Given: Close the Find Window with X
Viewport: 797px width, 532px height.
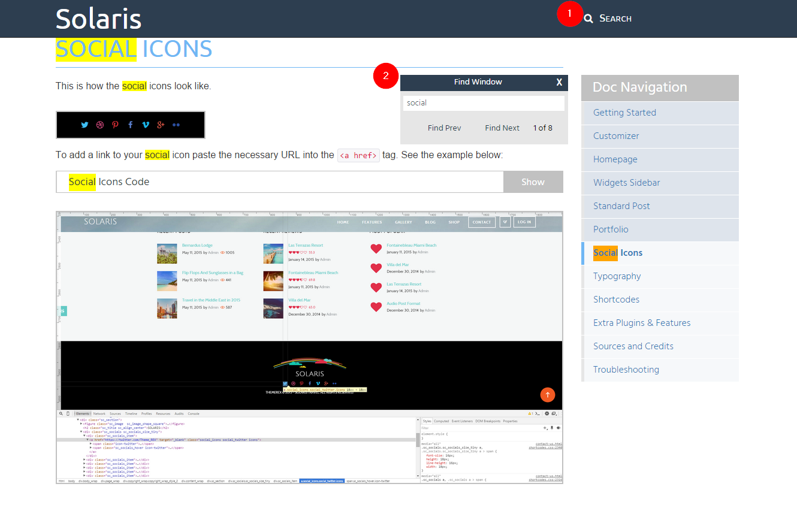Looking at the screenshot, I should click(559, 82).
